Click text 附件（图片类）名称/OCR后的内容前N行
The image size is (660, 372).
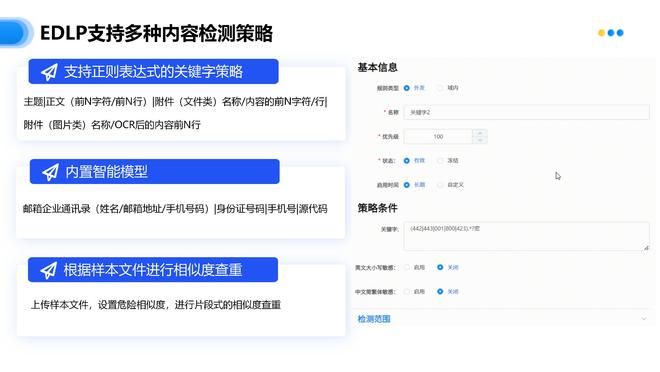coord(112,125)
